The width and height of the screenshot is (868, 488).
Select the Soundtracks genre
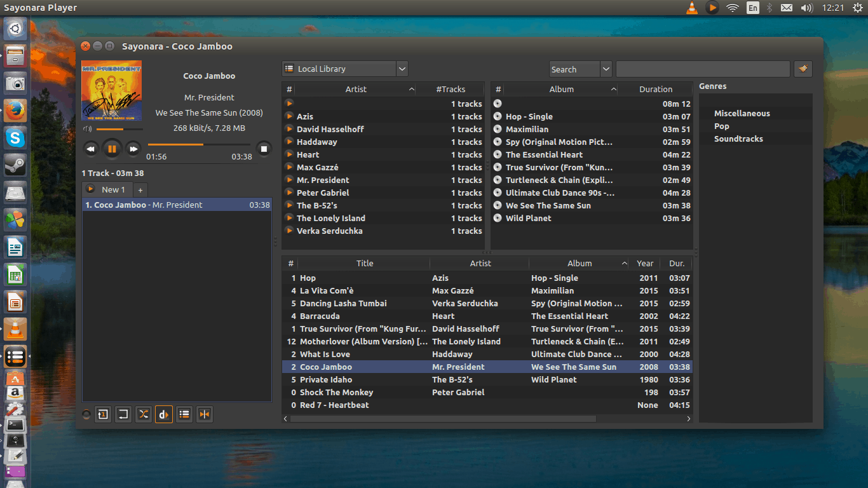click(738, 139)
